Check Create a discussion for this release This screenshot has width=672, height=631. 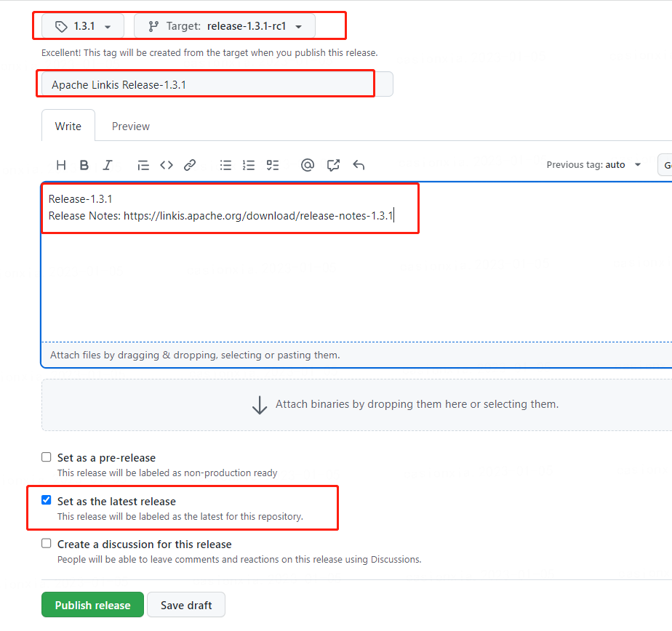[x=47, y=543]
